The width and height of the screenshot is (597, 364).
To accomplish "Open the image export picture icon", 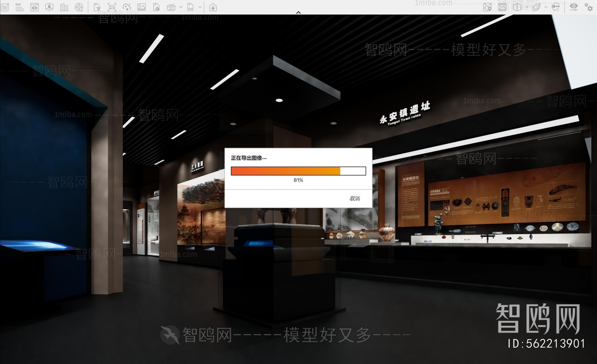I will [141, 7].
